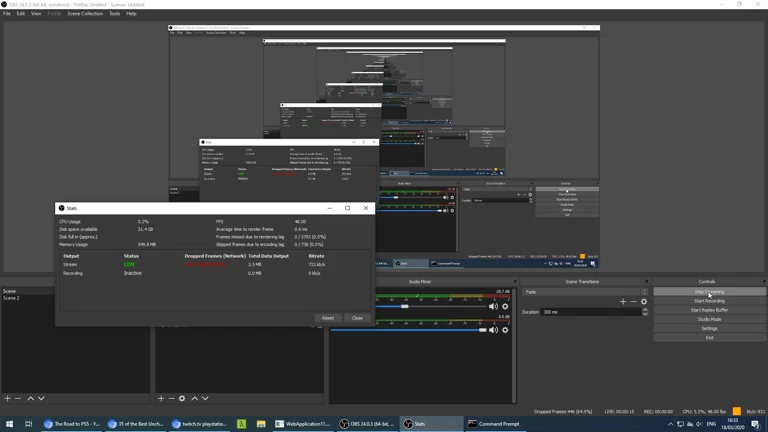The width and height of the screenshot is (768, 432).
Task: Open Command Prompt from the taskbar
Action: pyautogui.click(x=494, y=424)
